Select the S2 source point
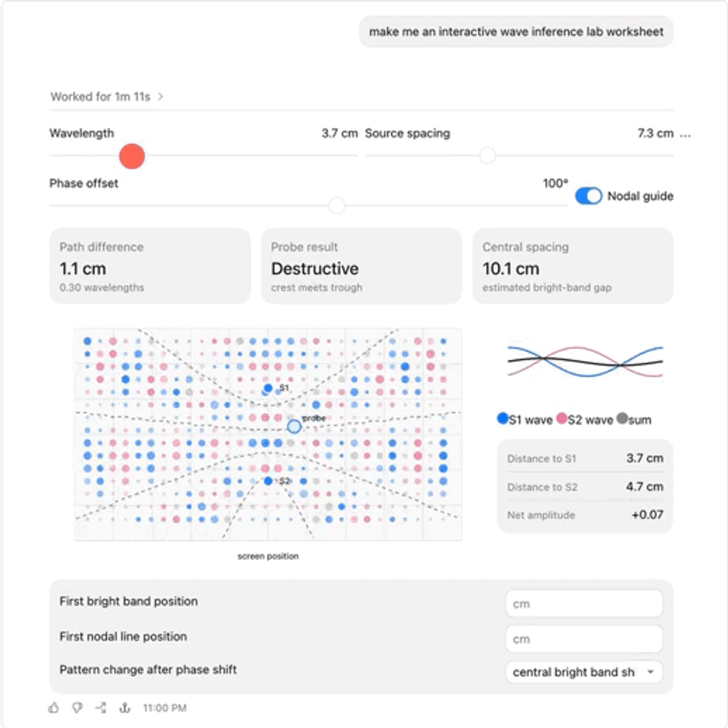Screen dimensions: 728x728 [x=268, y=481]
